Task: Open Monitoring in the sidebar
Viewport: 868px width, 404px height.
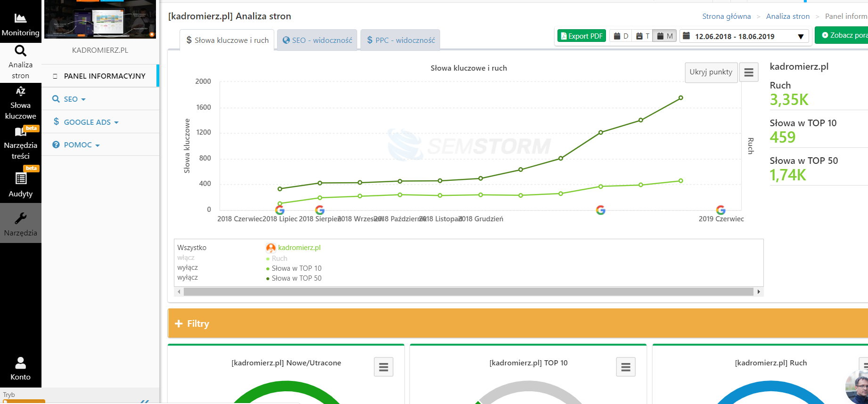Action: tap(20, 24)
